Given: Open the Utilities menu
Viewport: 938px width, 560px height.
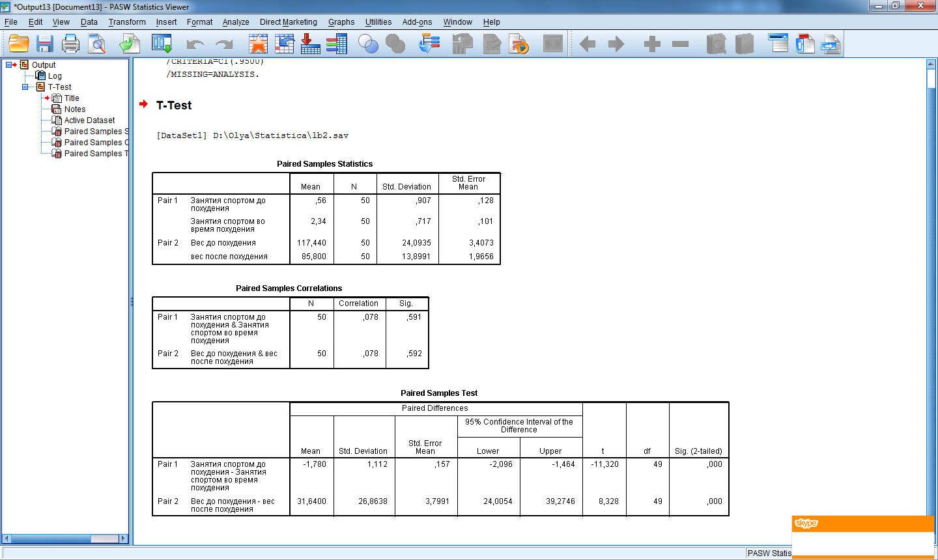Looking at the screenshot, I should 378,21.
